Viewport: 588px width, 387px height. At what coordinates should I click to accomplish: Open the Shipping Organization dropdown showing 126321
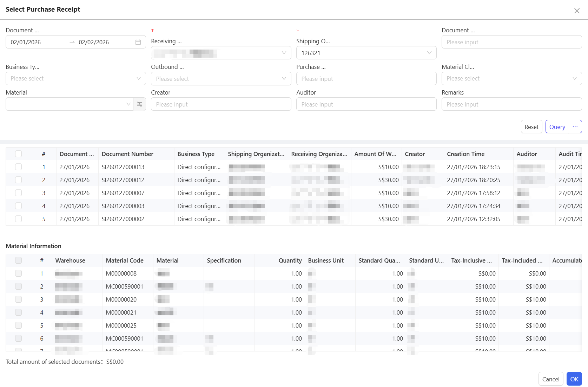click(429, 53)
